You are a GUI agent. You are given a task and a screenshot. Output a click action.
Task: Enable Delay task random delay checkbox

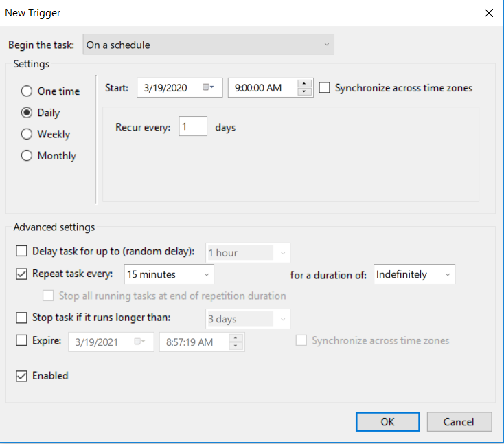pyautogui.click(x=21, y=251)
